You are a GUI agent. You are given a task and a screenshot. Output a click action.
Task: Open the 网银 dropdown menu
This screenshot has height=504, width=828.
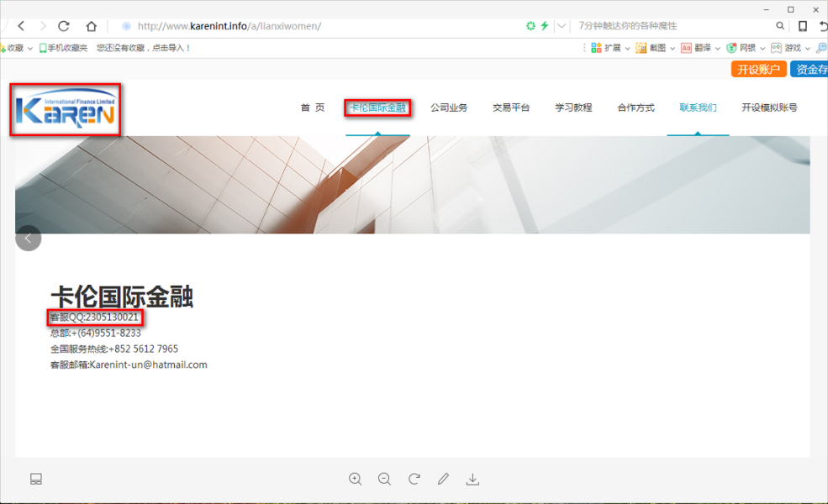click(746, 48)
